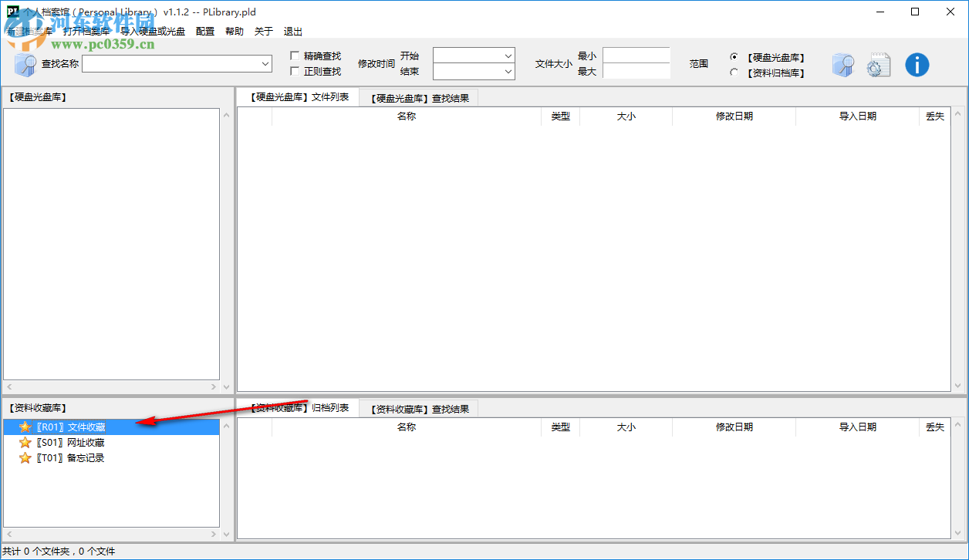Enable the 正则查找 checkbox
Viewport: 969px width, 560px height.
tap(294, 69)
